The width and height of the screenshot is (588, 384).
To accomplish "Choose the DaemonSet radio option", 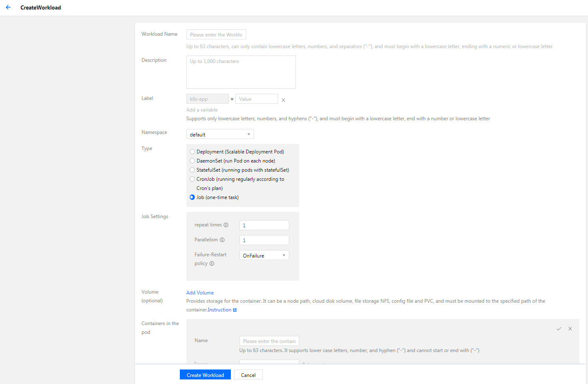I will [x=192, y=161].
